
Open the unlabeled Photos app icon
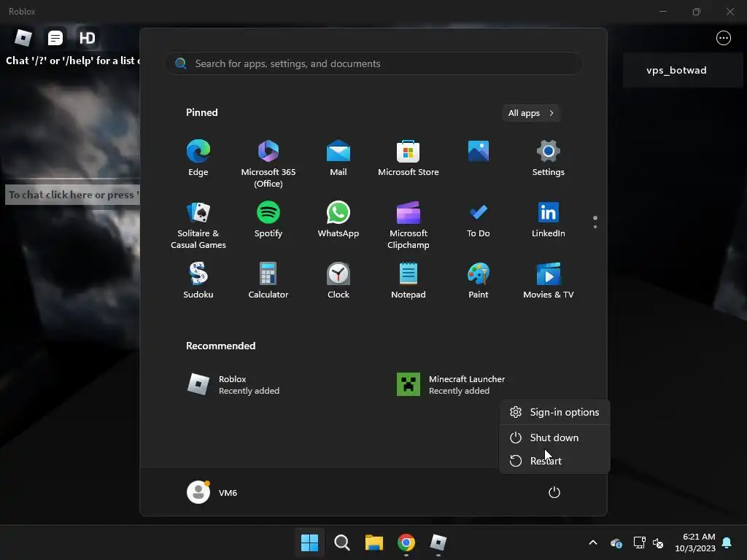[x=479, y=152]
